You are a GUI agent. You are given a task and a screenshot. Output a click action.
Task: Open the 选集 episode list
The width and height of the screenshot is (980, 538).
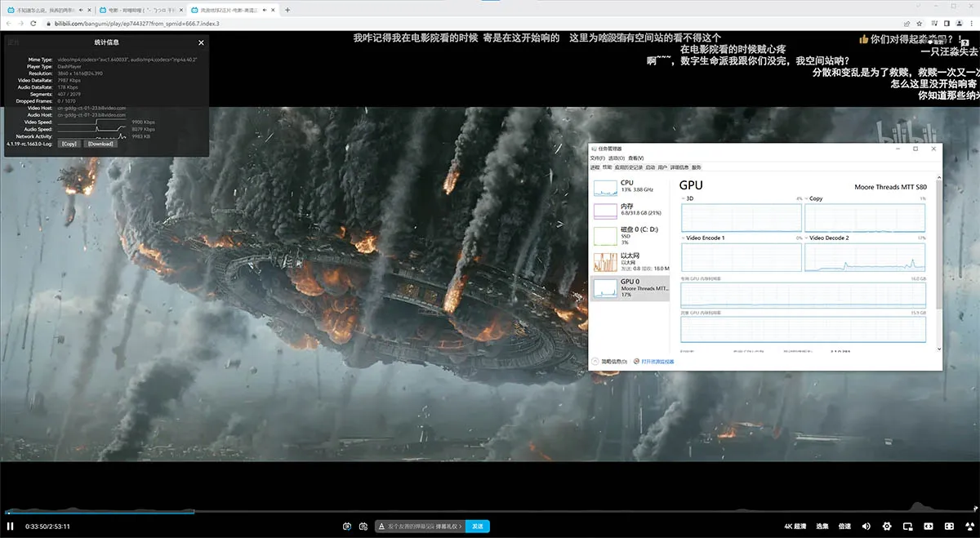tap(822, 527)
